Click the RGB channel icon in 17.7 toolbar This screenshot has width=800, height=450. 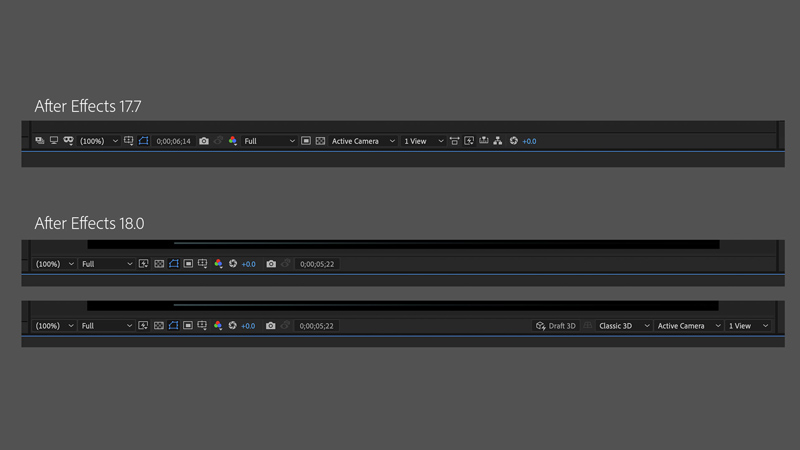[x=233, y=141]
